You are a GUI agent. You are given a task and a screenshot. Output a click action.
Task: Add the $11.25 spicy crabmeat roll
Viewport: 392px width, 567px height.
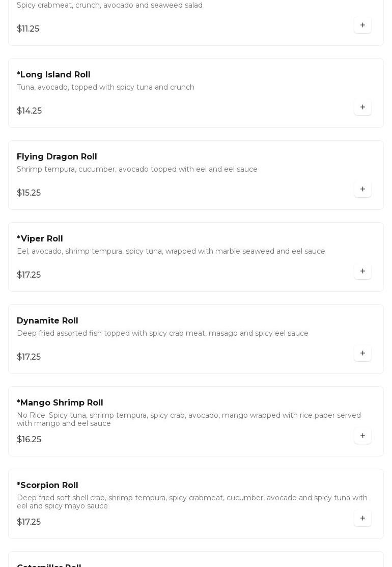point(362,25)
